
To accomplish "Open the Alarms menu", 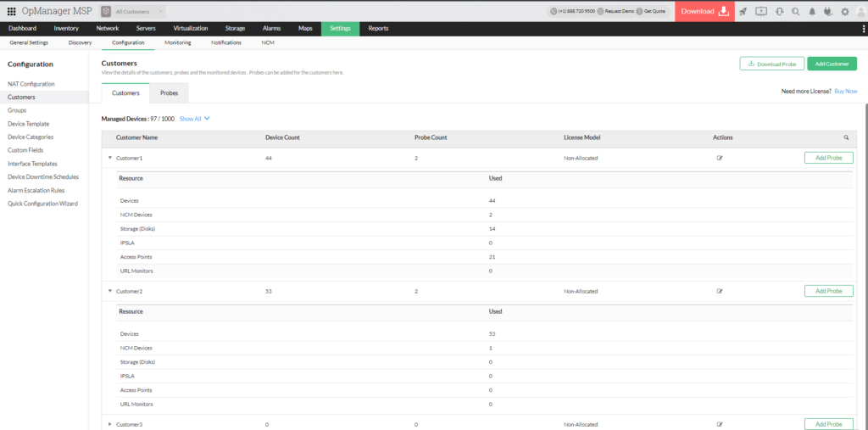I will pos(271,28).
